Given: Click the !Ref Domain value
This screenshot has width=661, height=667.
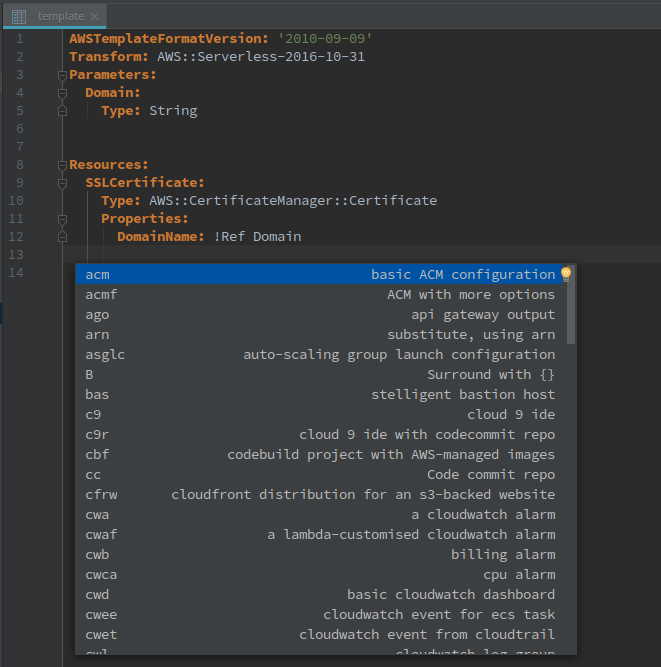Looking at the screenshot, I should [257, 237].
